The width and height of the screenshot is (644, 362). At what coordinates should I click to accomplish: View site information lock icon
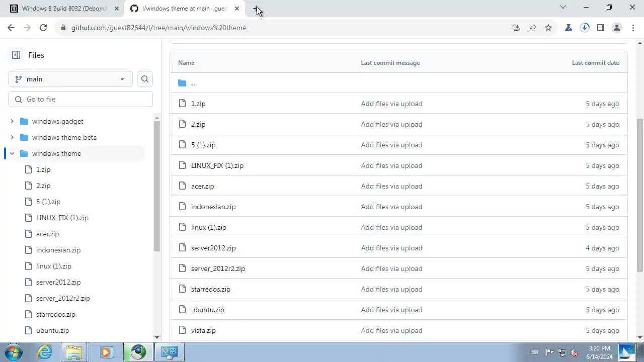pos(63,28)
